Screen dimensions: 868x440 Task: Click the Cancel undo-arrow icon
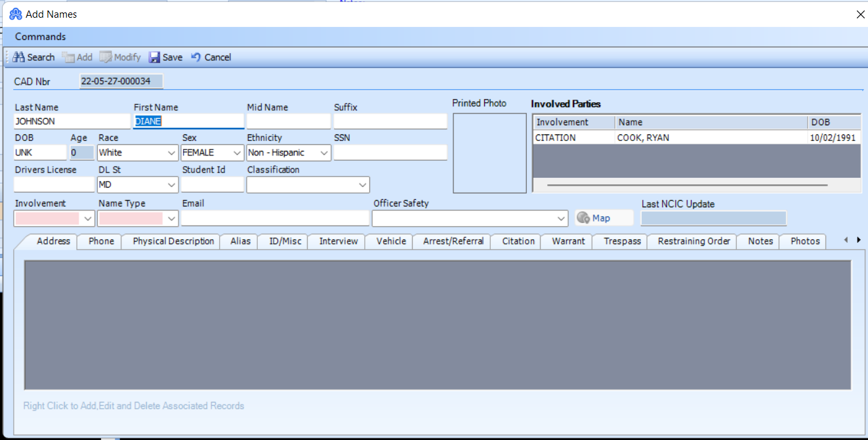195,57
